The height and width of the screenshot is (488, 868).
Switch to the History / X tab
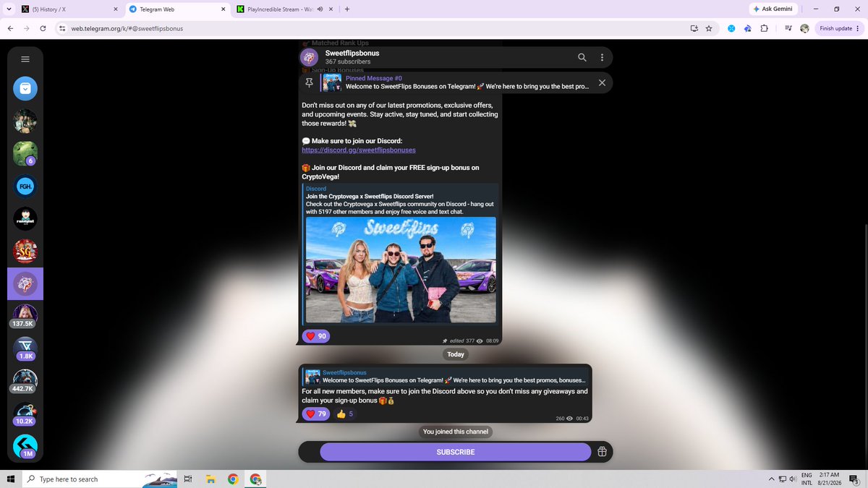(69, 9)
